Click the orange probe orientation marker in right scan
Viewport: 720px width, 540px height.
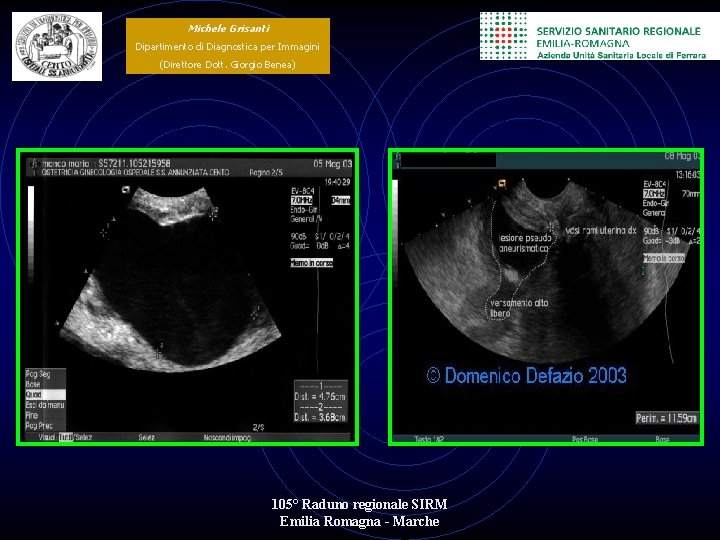pos(502,184)
